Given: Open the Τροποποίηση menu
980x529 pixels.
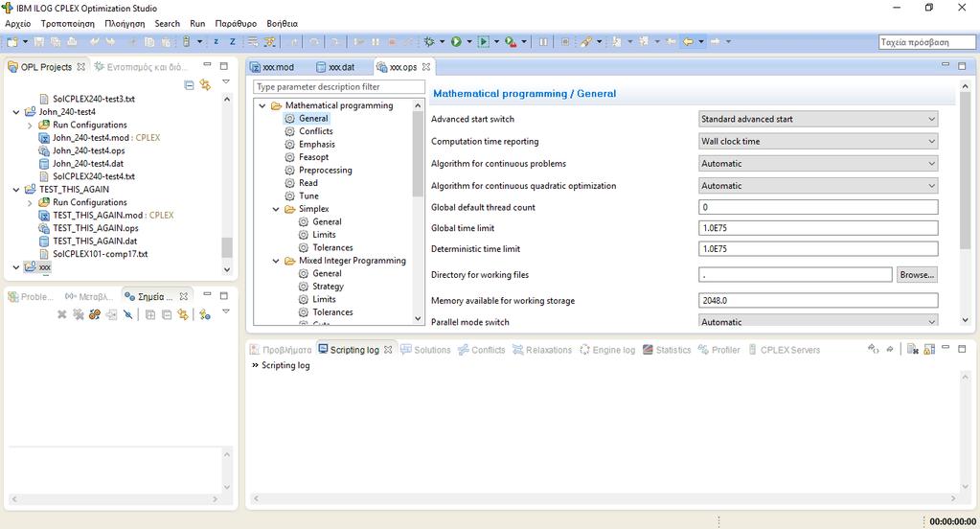Looking at the screenshot, I should click(x=68, y=23).
